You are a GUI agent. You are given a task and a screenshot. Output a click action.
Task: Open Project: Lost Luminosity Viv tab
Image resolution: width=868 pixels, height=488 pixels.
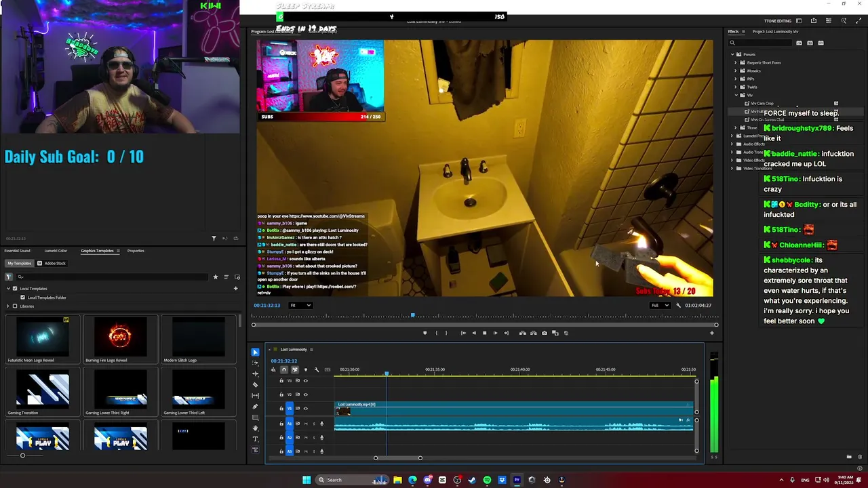tap(775, 32)
